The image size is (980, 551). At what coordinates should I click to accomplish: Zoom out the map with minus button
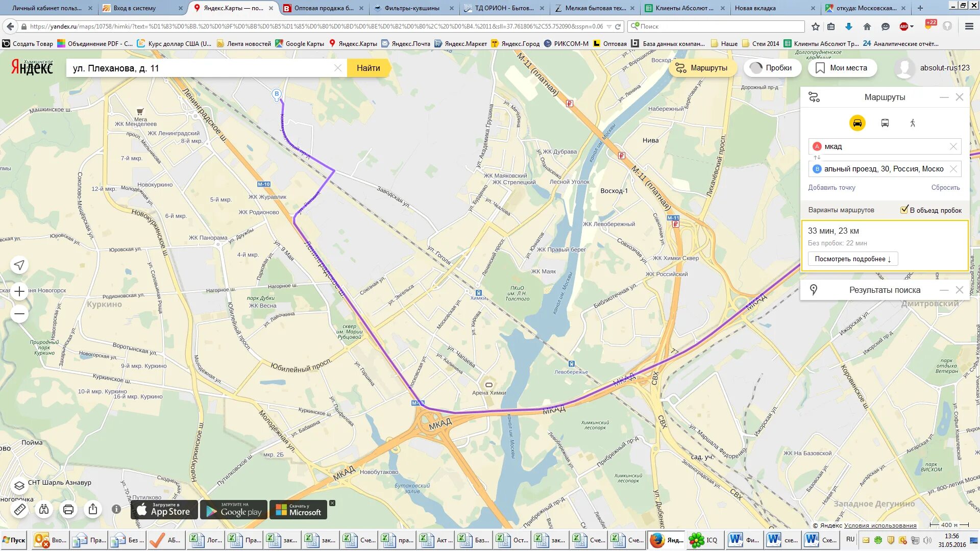pyautogui.click(x=19, y=314)
